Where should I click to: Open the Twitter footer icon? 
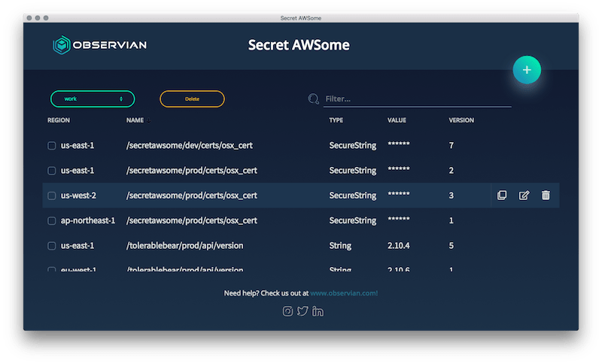[x=303, y=311]
